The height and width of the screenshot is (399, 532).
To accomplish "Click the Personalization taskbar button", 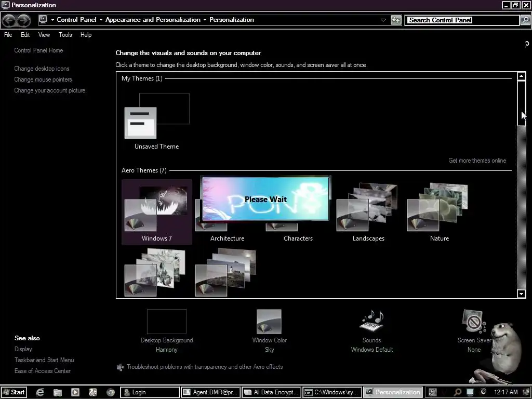I will point(393,392).
